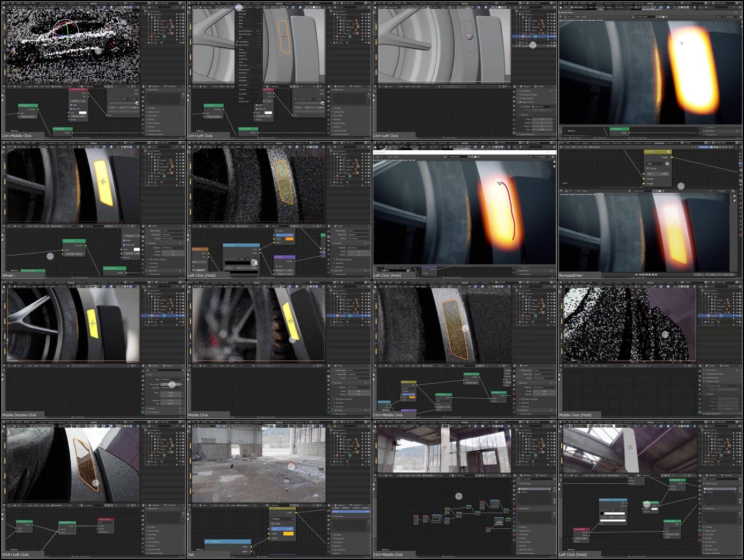The width and height of the screenshot is (744, 560).
Task: Open the Add blend mode dropdown on compositor node
Action: tap(655, 164)
